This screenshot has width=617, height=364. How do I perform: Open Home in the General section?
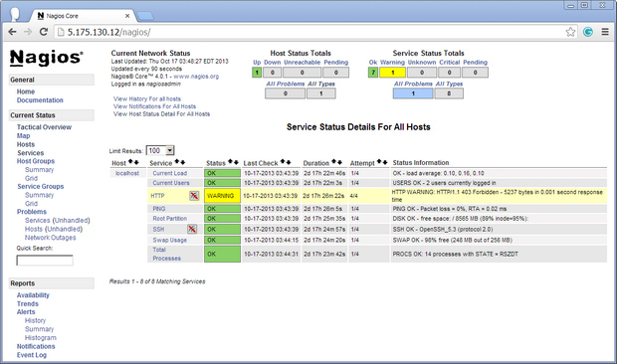[26, 91]
